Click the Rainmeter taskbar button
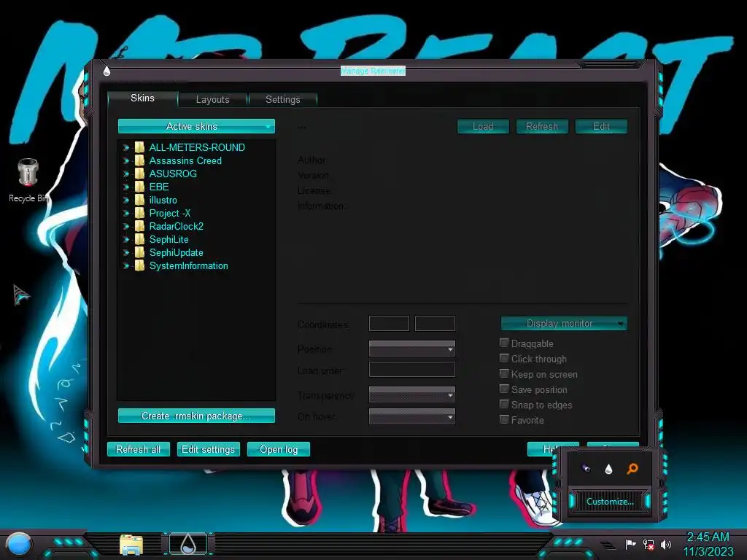 coord(188,544)
